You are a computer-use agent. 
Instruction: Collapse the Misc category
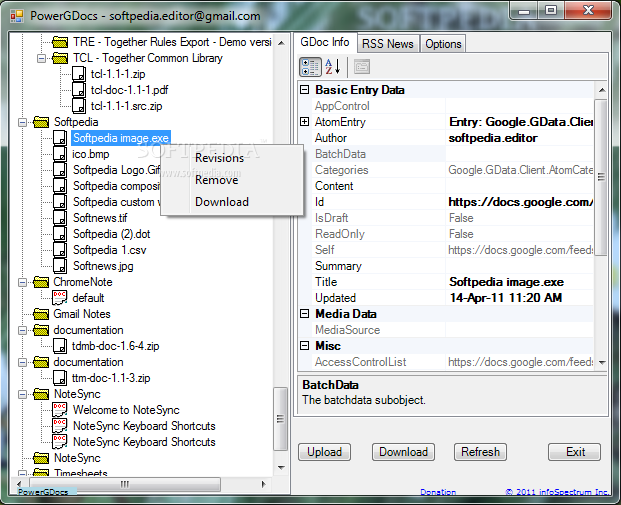tap(304, 346)
